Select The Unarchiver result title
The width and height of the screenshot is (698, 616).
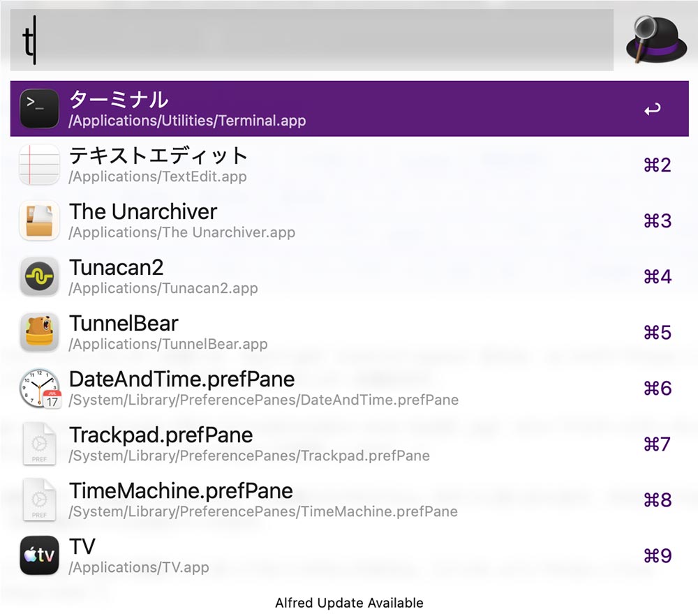[x=143, y=211]
